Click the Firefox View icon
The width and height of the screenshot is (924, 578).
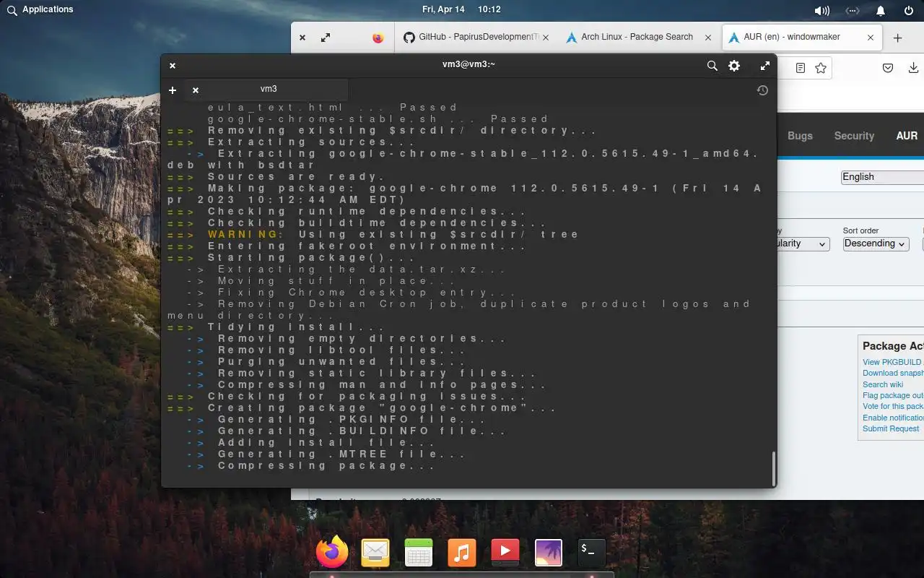(x=378, y=38)
